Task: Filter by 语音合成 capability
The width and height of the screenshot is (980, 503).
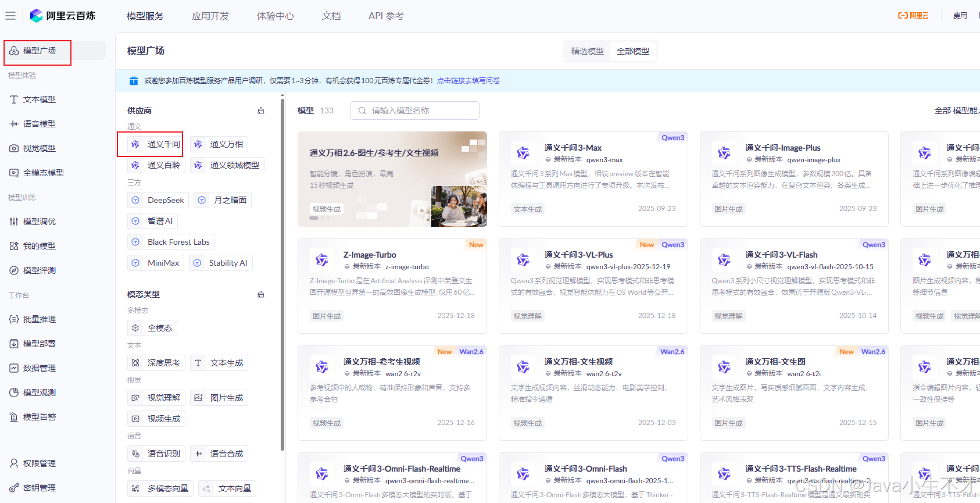Action: (219, 454)
